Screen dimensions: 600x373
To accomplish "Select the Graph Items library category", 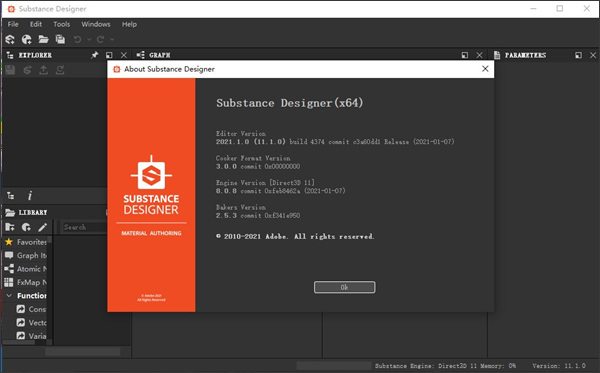I will pos(25,256).
